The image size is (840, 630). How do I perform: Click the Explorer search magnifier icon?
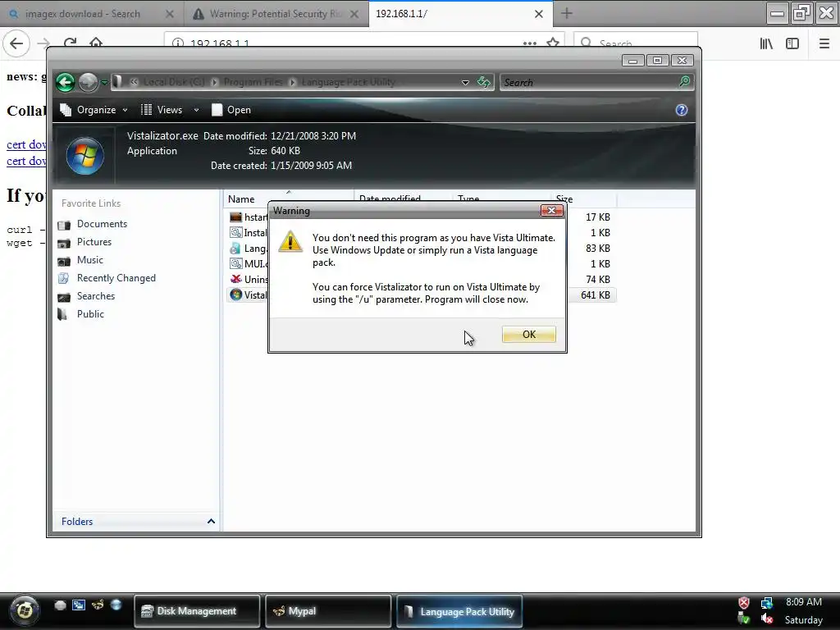click(x=685, y=82)
